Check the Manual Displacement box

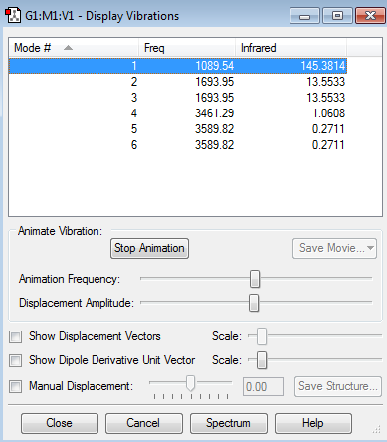pos(16,387)
